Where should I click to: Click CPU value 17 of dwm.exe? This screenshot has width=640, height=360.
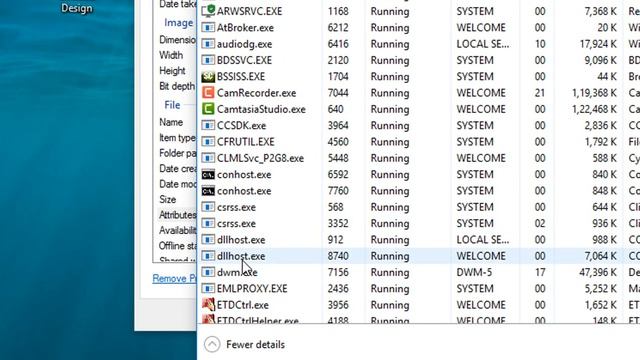coord(540,273)
